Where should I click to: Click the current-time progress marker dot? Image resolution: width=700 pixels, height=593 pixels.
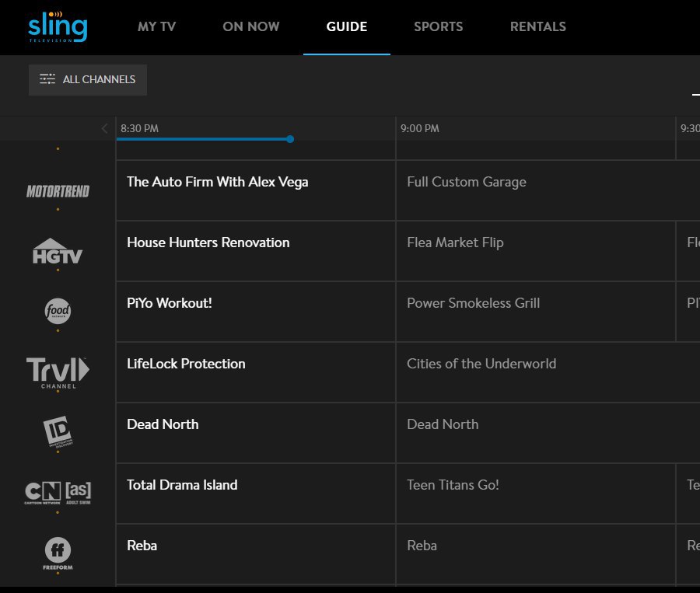(x=290, y=139)
